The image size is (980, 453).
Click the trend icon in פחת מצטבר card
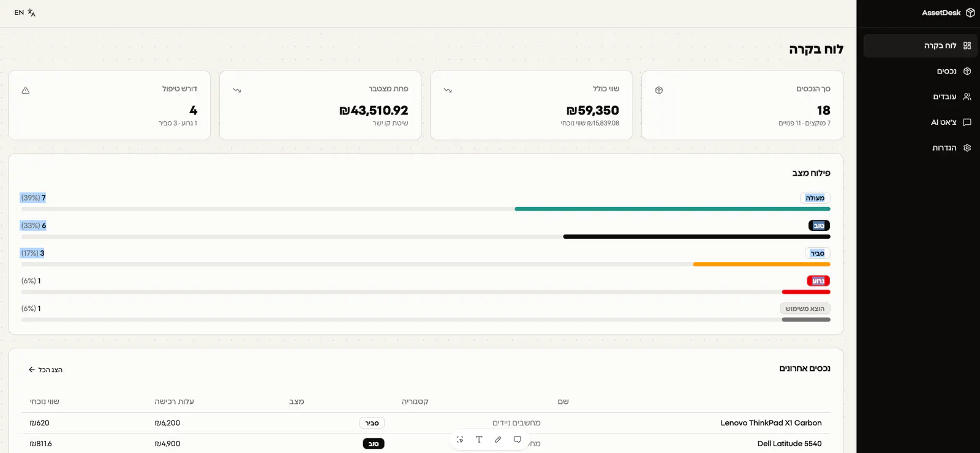[x=237, y=90]
